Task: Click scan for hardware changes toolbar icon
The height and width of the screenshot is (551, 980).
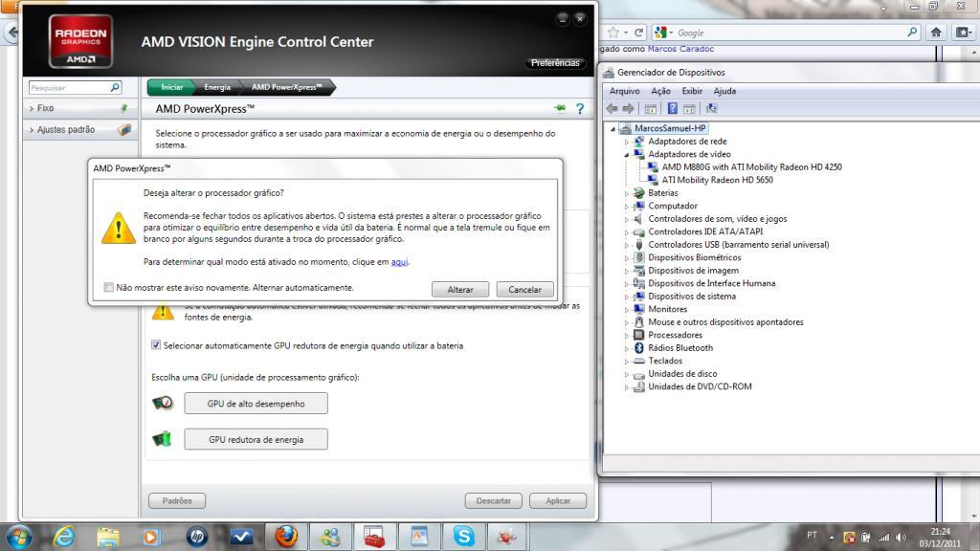Action: point(711,109)
